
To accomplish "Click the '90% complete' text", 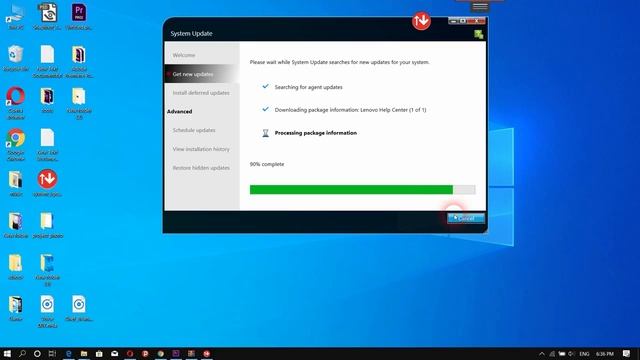I will (x=267, y=164).
